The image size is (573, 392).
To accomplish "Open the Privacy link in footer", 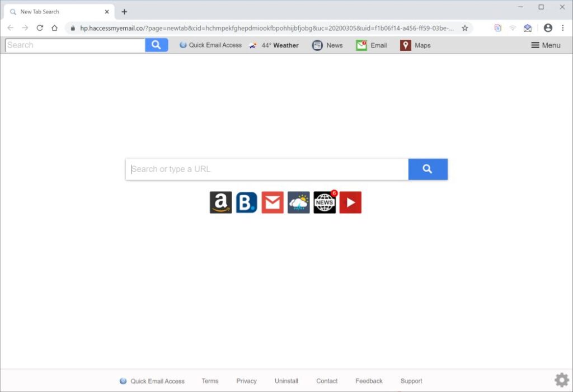I will pos(246,381).
